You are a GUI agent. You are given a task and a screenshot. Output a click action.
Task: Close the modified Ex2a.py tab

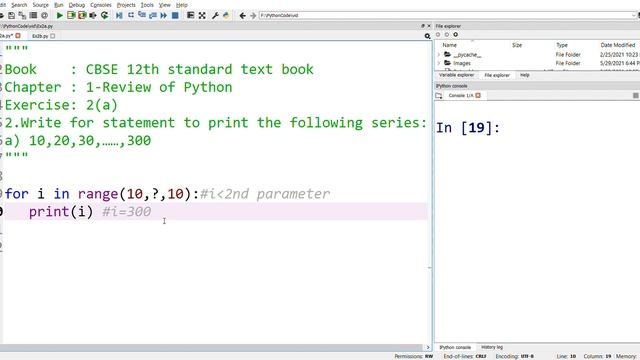[x=18, y=36]
